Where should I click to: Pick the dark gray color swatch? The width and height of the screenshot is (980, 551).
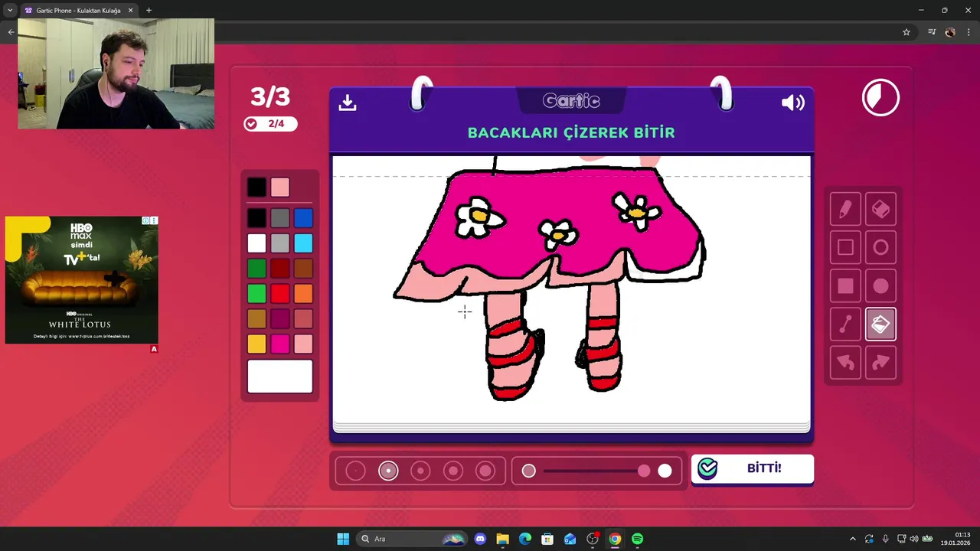click(280, 219)
